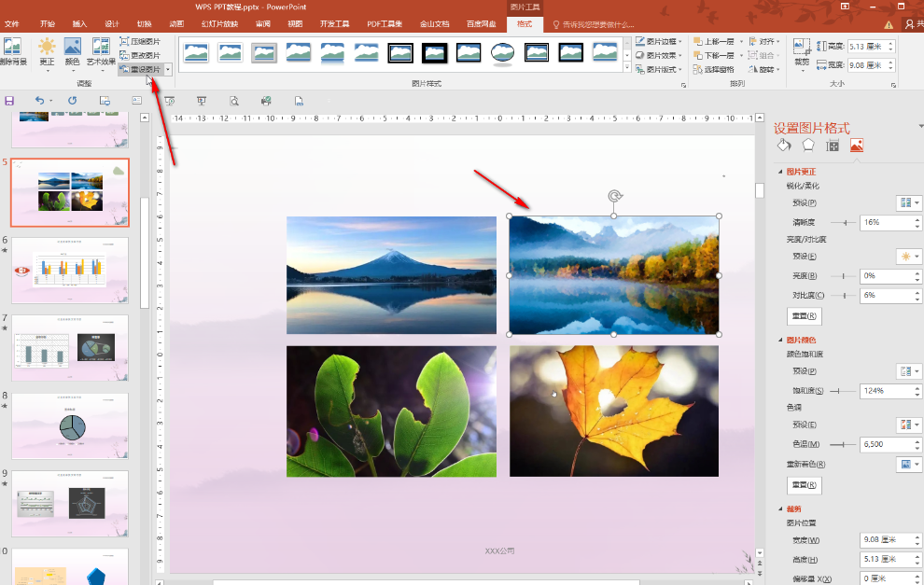Viewport: 924px width, 585px height.
Task: Open 选择窗格 selection pane
Action: 714,70
